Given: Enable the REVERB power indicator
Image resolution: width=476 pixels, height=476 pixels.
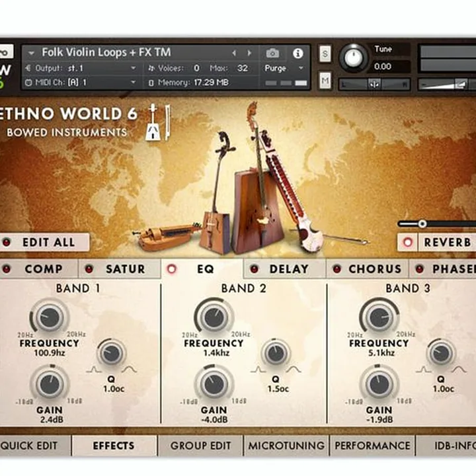Looking at the screenshot, I should click(408, 242).
